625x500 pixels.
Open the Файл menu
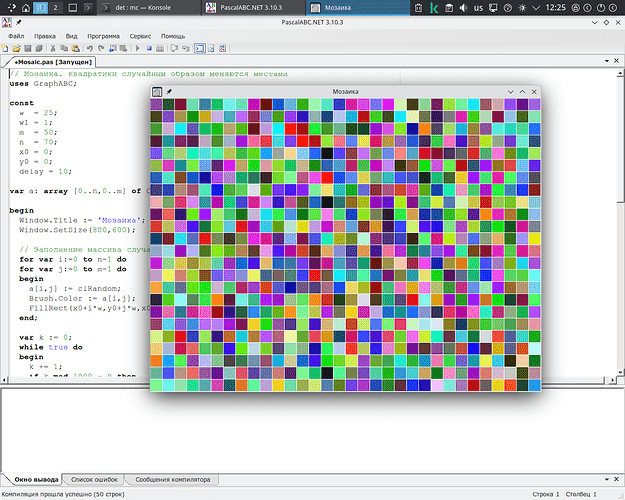pyautogui.click(x=16, y=36)
